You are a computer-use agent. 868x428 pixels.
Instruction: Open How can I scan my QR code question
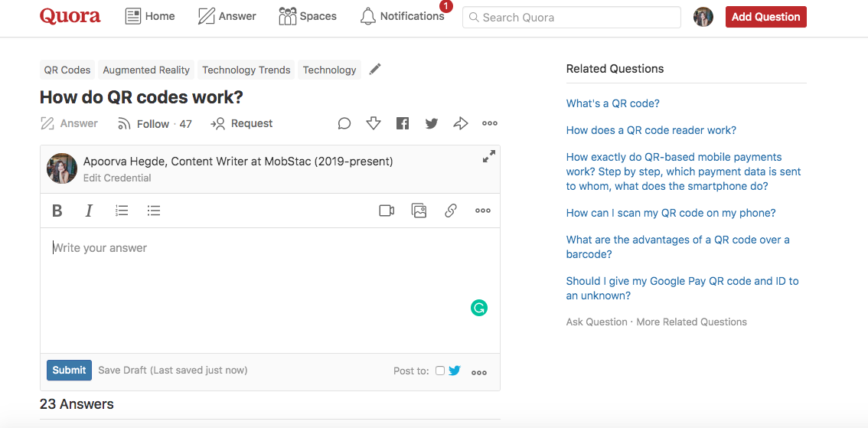point(671,213)
